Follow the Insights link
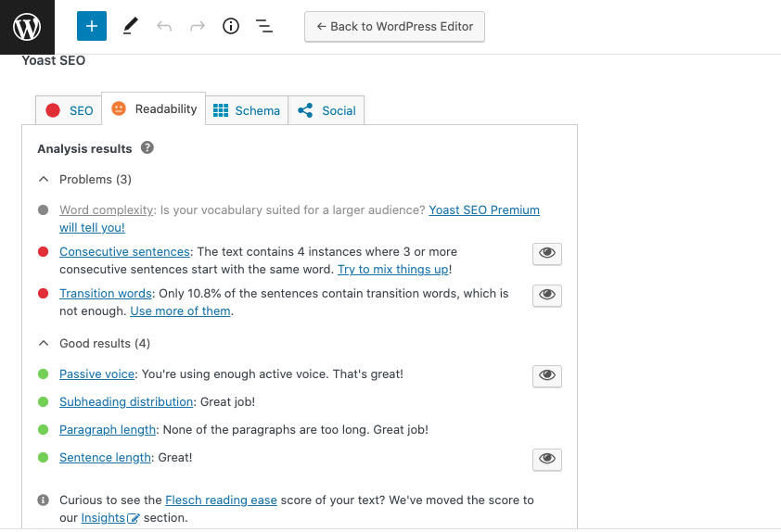The height and width of the screenshot is (532, 781). (x=103, y=518)
